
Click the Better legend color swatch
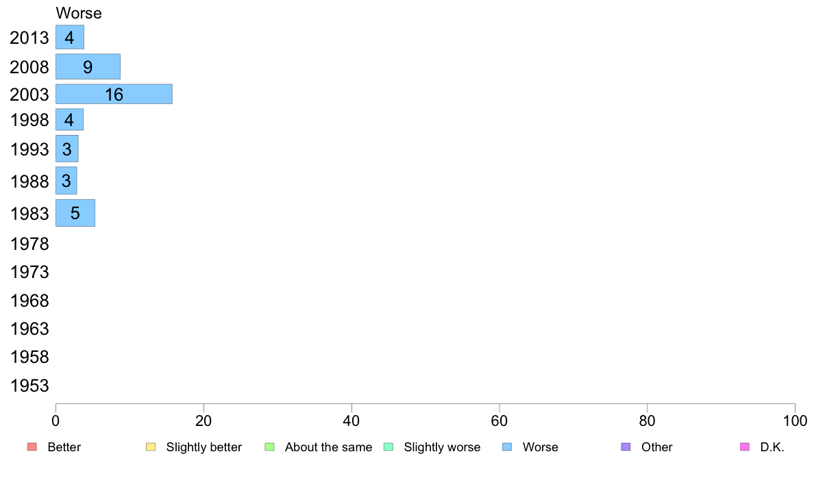(x=32, y=447)
